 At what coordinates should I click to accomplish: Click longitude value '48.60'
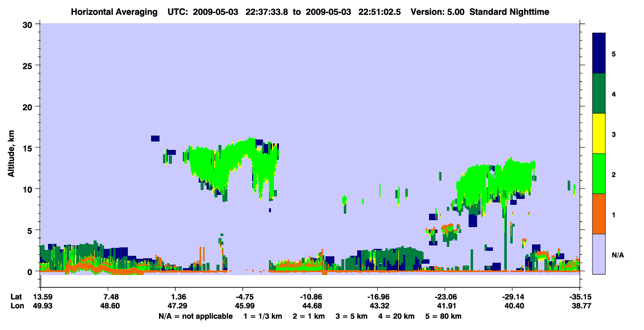[110, 306]
